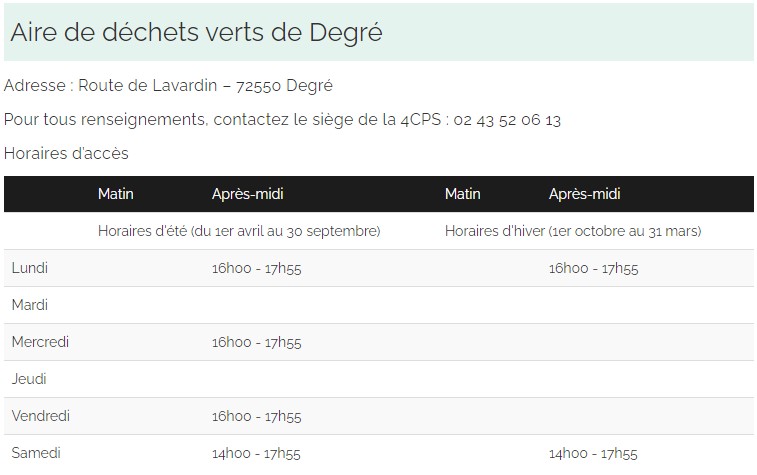Viewport: 757px width, 475px height.
Task: Click the "Vendredi" row label
Action: (41, 416)
